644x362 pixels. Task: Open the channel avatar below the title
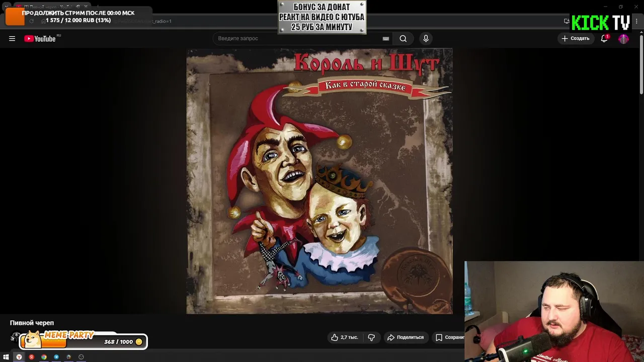(x=15, y=337)
